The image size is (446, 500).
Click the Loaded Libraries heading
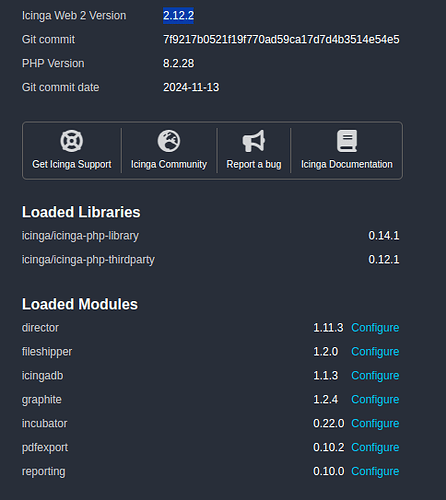[81, 212]
